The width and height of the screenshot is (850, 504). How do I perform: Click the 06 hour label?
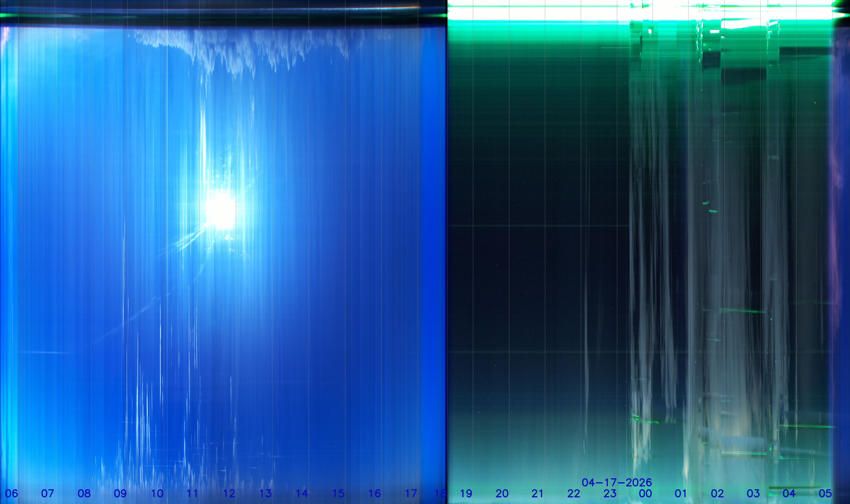click(x=11, y=493)
